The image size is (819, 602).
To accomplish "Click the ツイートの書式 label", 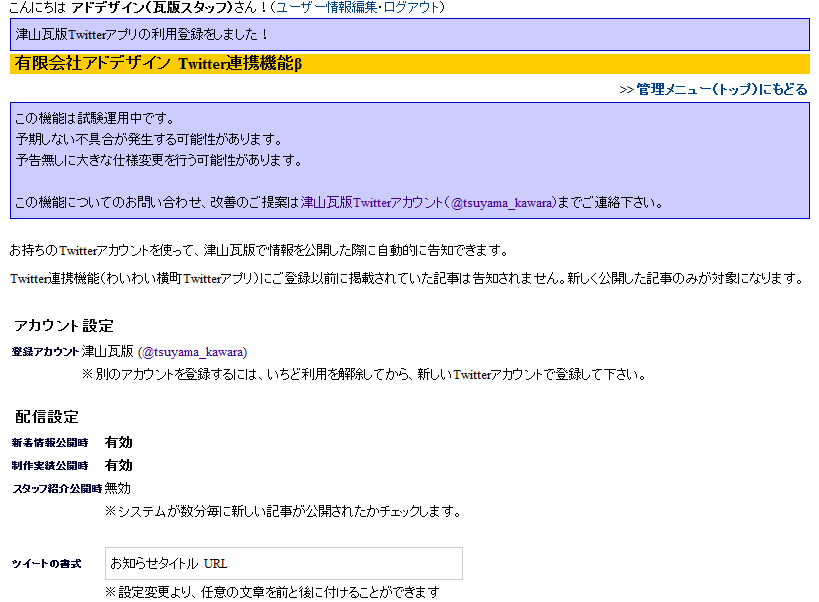I will 46,564.
